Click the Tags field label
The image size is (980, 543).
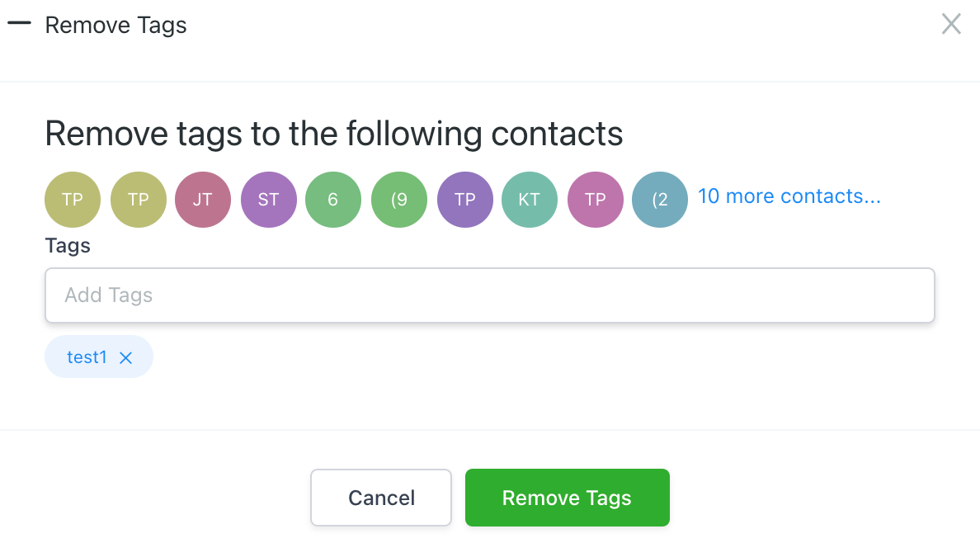(x=68, y=245)
